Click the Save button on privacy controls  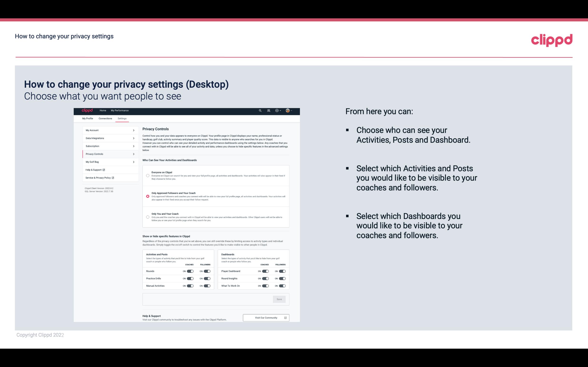[279, 299]
